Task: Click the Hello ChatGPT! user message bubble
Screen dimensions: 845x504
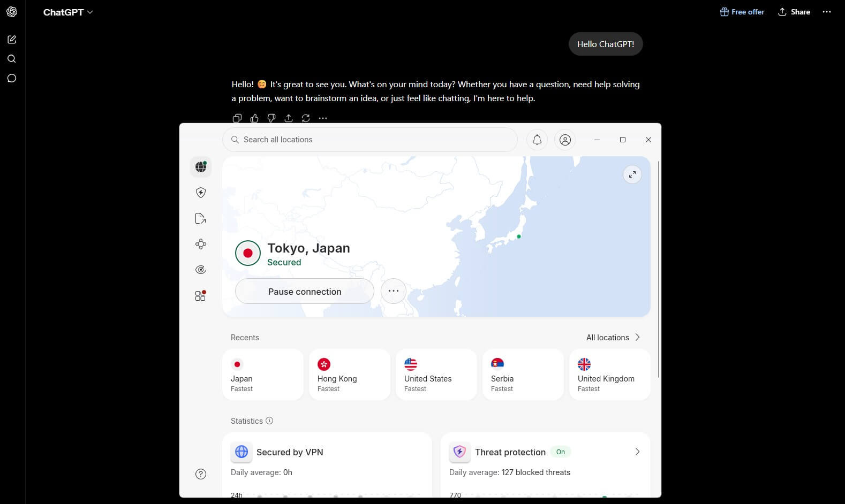Action: click(x=606, y=44)
